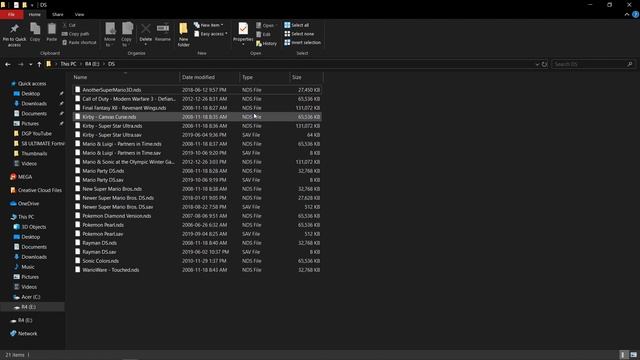Open 3D Objects under This PC
640x360 pixels.
(33, 227)
